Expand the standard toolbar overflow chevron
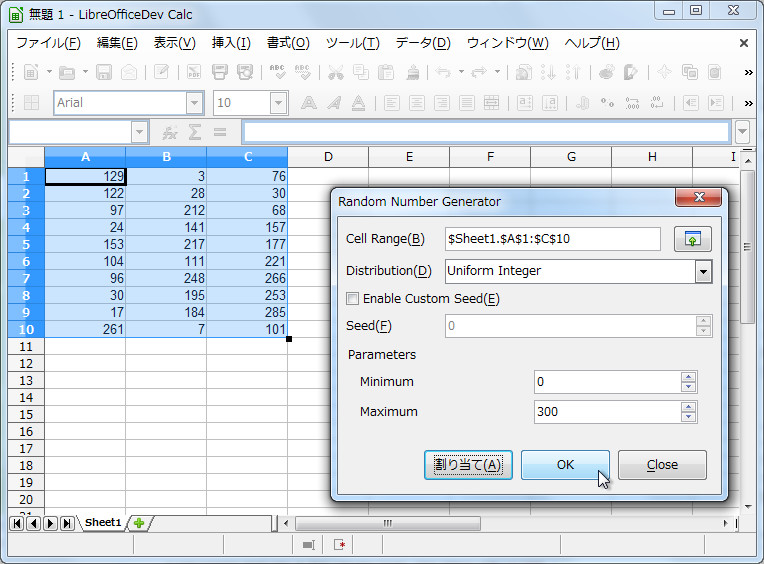Viewport: 764px width, 564px height. [x=748, y=73]
